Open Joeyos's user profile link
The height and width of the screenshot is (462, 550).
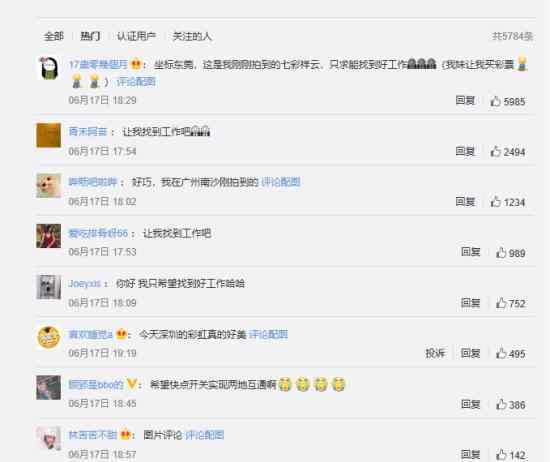coord(85,283)
